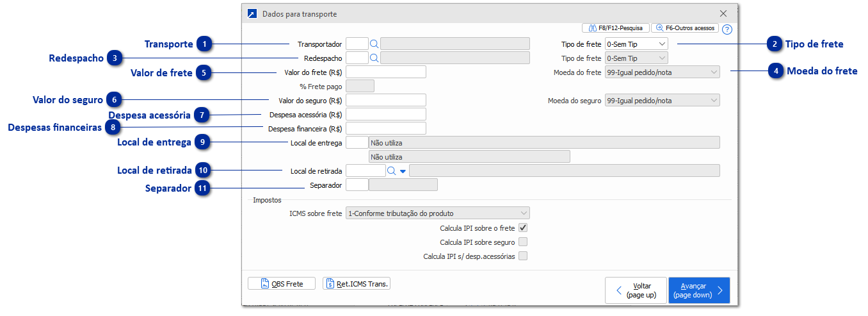868x316 pixels.
Task: Open the Moeda do frete dropdown
Action: tap(662, 72)
